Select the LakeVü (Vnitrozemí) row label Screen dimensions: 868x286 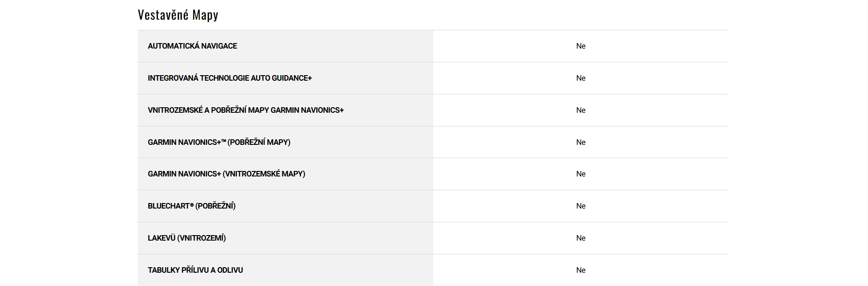tap(187, 238)
